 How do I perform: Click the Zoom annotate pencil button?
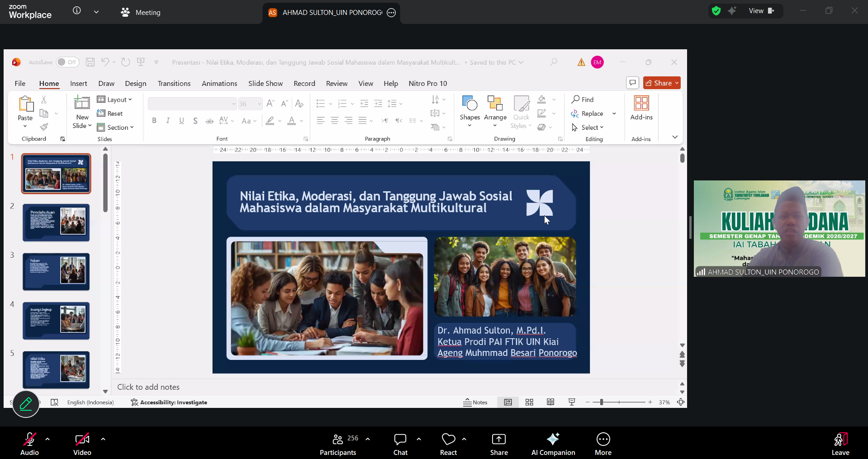26,404
